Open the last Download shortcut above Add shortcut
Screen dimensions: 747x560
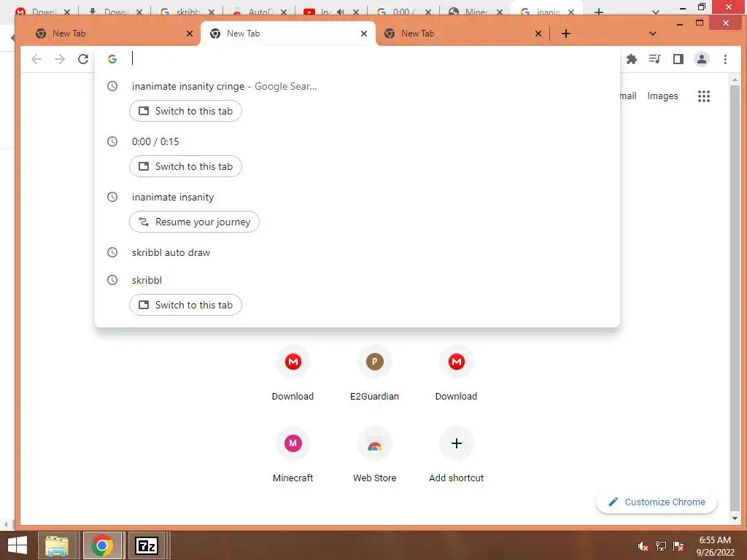[x=456, y=373]
